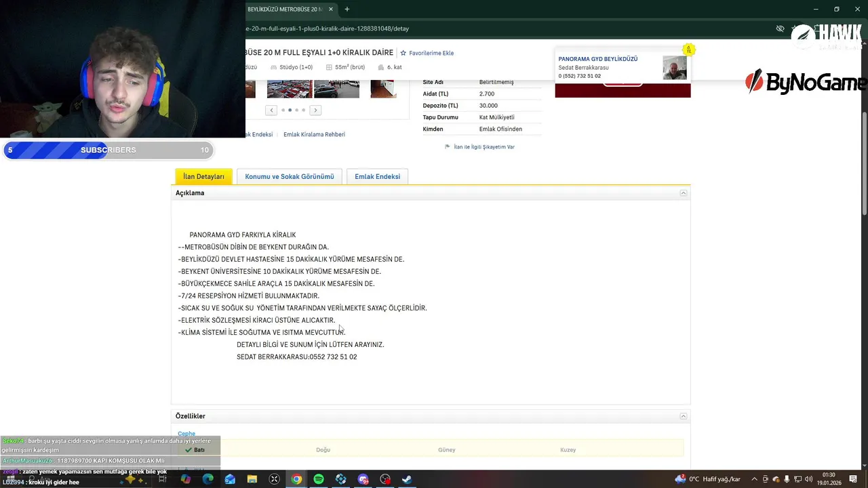Open the notification center icon
Screen dimensions: 868x488
click(854, 479)
